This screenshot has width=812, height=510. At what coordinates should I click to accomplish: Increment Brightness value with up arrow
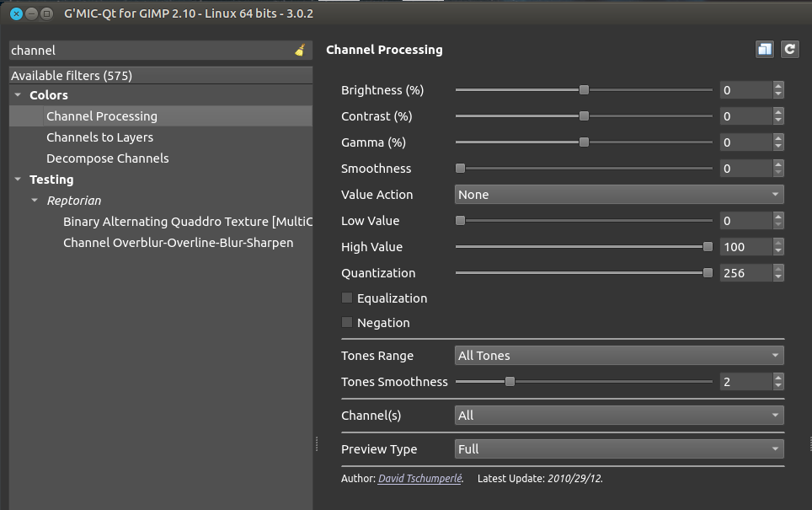(x=778, y=86)
